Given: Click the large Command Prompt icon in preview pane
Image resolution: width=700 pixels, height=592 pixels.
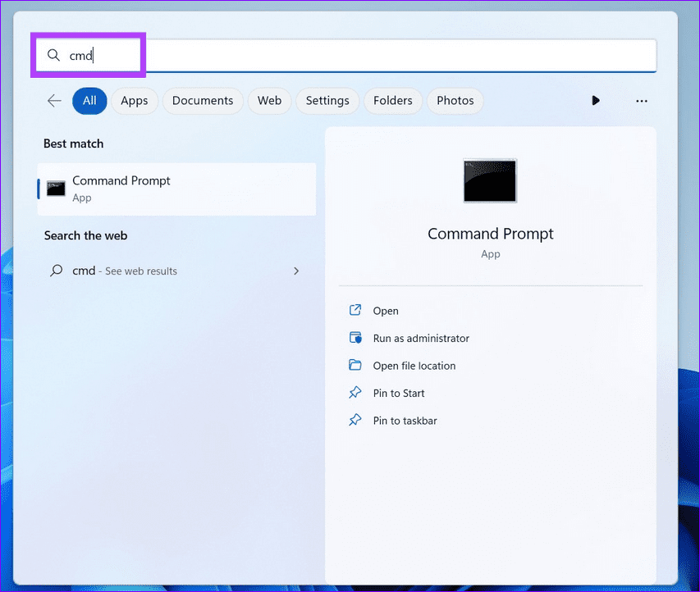Looking at the screenshot, I should (490, 181).
